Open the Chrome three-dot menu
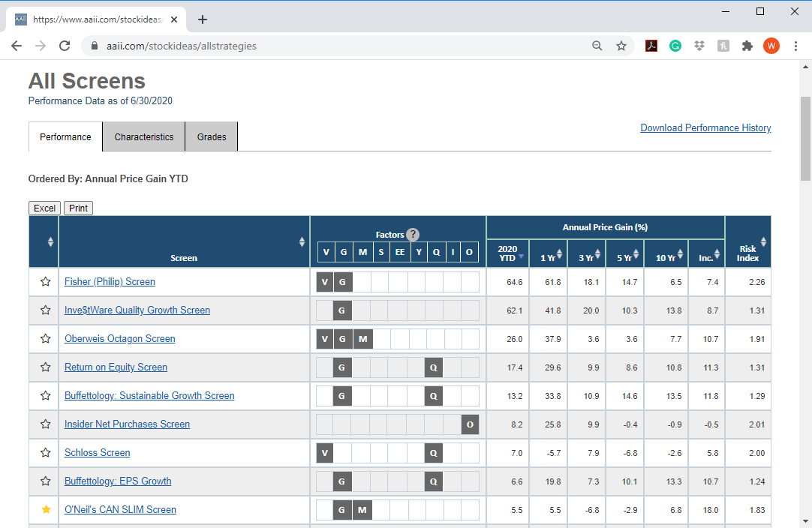The width and height of the screenshot is (812, 528). 795,46
